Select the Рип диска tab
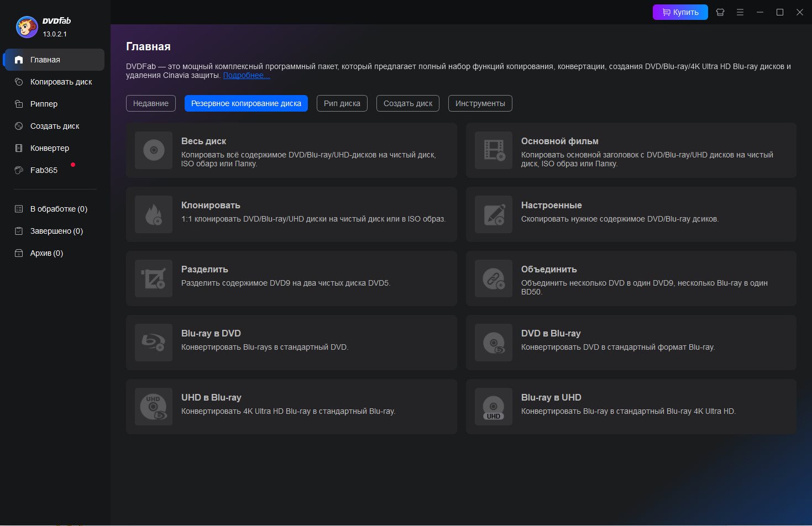 pos(342,103)
